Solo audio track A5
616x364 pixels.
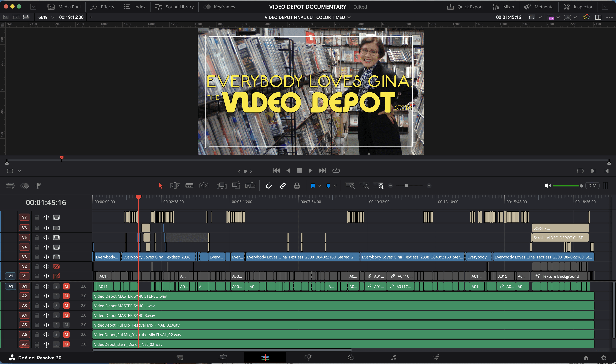pyautogui.click(x=56, y=325)
